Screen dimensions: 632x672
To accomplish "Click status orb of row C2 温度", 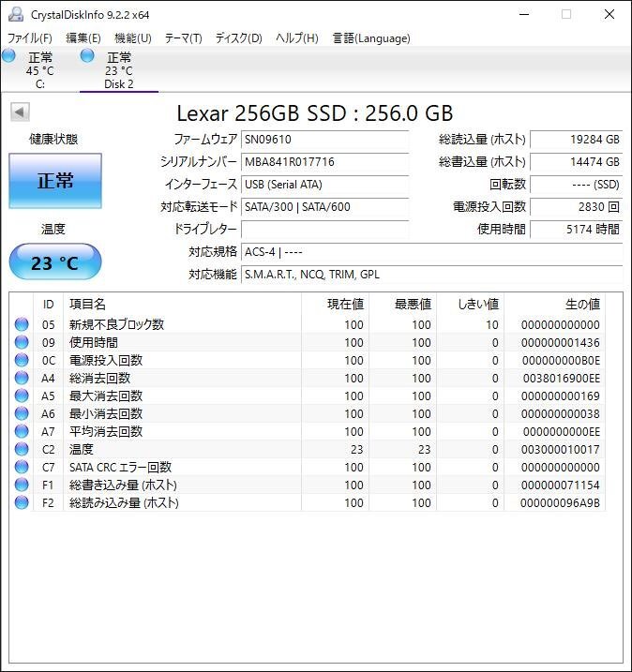I will (22, 449).
